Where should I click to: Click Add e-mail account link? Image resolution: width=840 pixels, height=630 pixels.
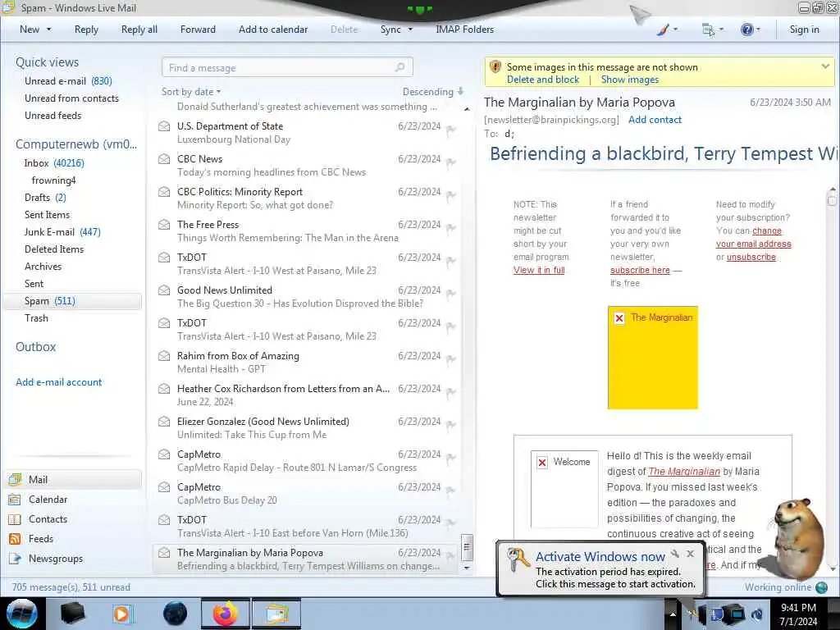click(x=58, y=382)
